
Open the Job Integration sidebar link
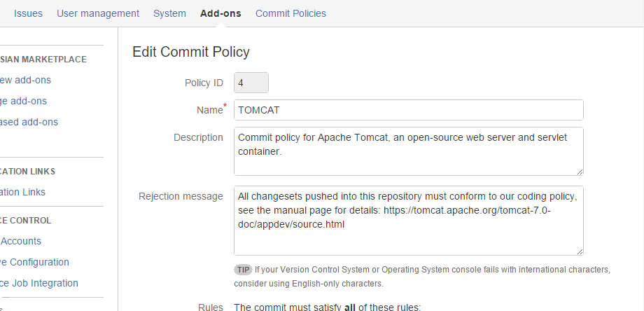pos(39,283)
